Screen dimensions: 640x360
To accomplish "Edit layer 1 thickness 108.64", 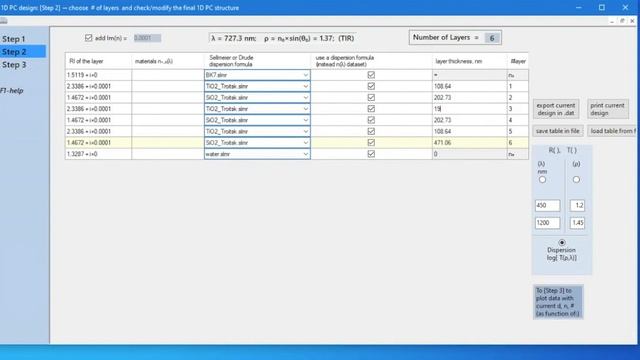I will 469,86.
